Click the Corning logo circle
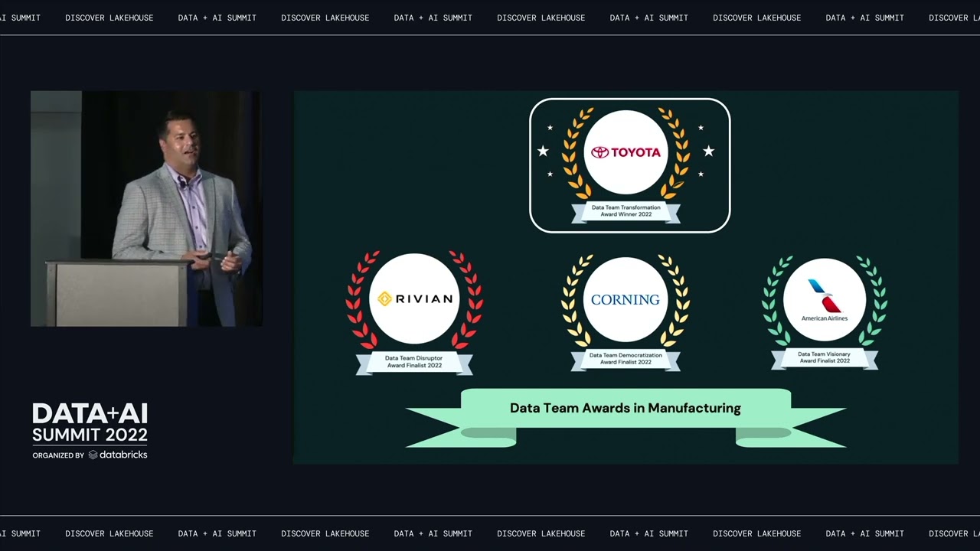 626,299
